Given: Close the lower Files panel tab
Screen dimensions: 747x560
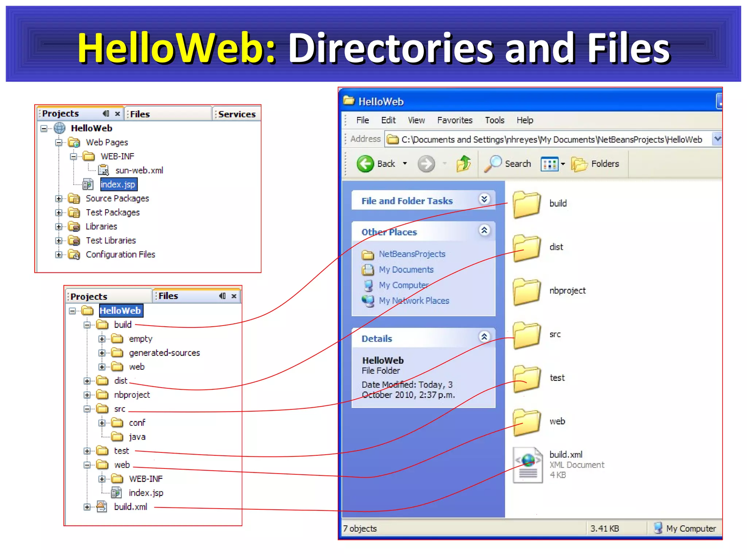Looking at the screenshot, I should pyautogui.click(x=234, y=296).
